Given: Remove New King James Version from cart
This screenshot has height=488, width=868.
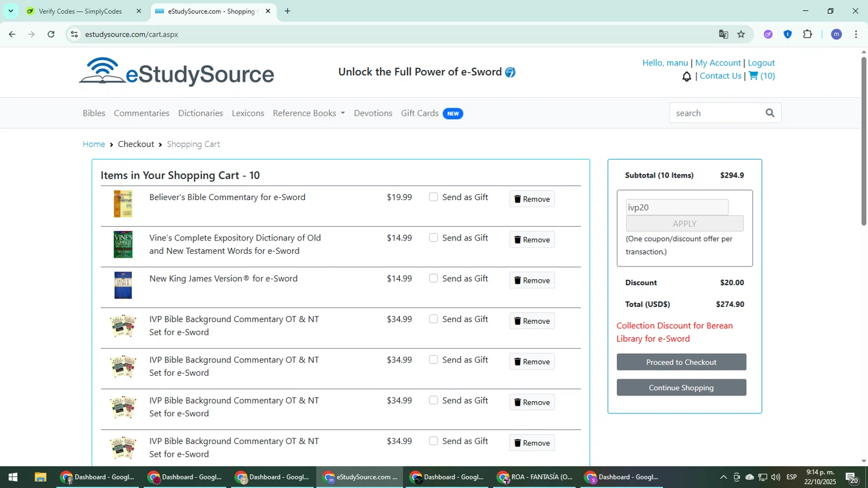Looking at the screenshot, I should click(532, 280).
